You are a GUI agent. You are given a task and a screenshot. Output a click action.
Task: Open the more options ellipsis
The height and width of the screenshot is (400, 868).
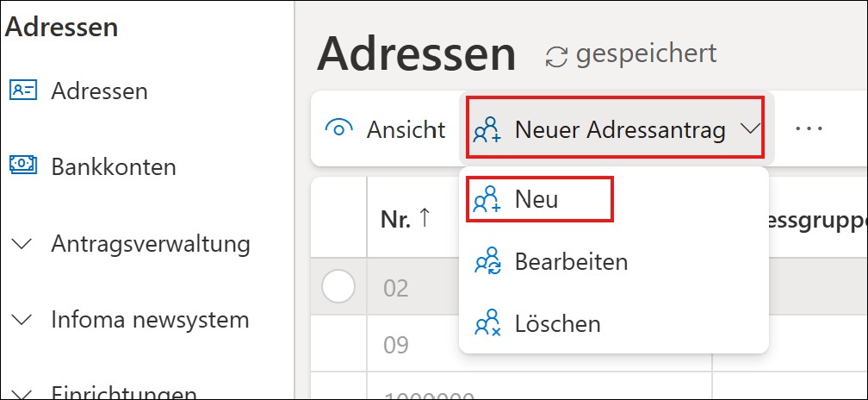809,128
